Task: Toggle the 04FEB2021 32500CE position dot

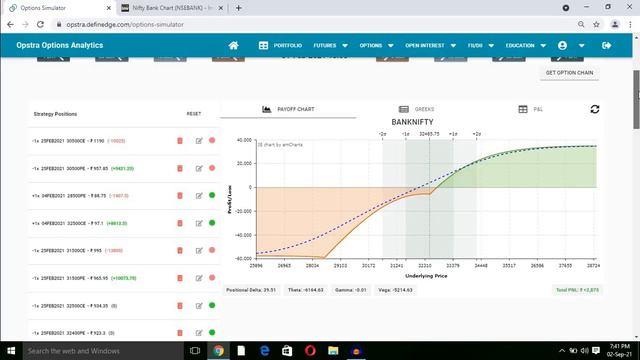Action: click(212, 223)
